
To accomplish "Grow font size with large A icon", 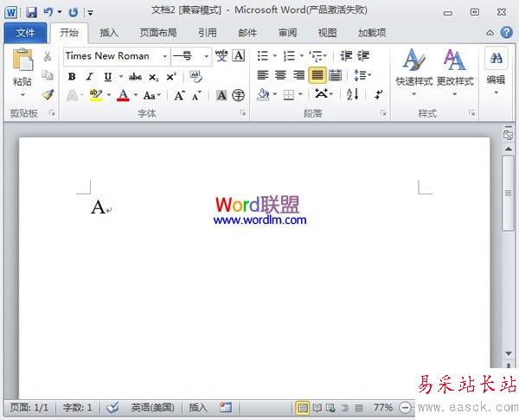I will coord(179,96).
